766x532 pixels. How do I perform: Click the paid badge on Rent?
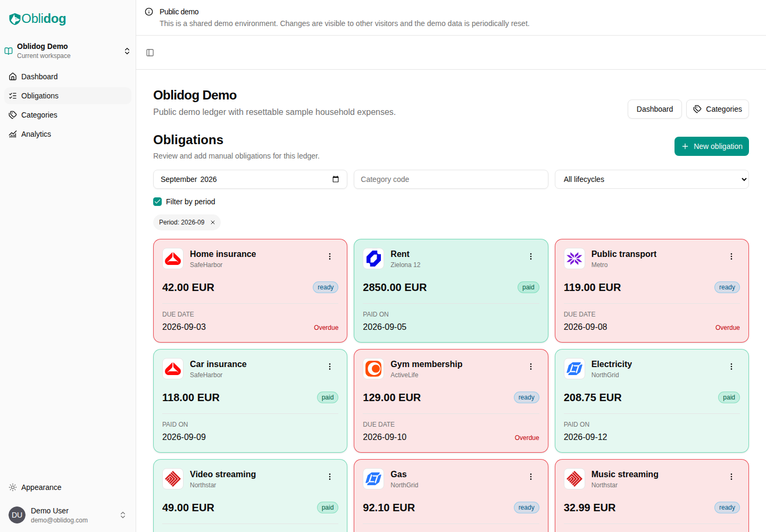click(x=528, y=287)
